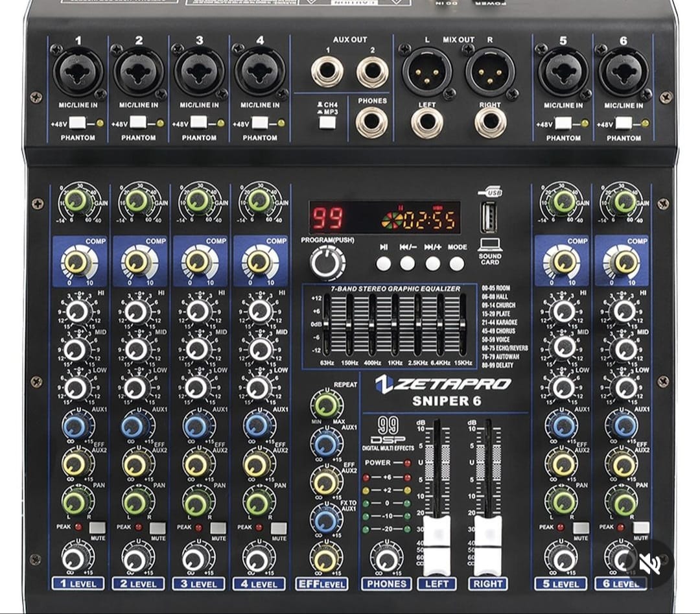Click the AUX OUT 1 jack
The image size is (700, 614).
tap(327, 71)
